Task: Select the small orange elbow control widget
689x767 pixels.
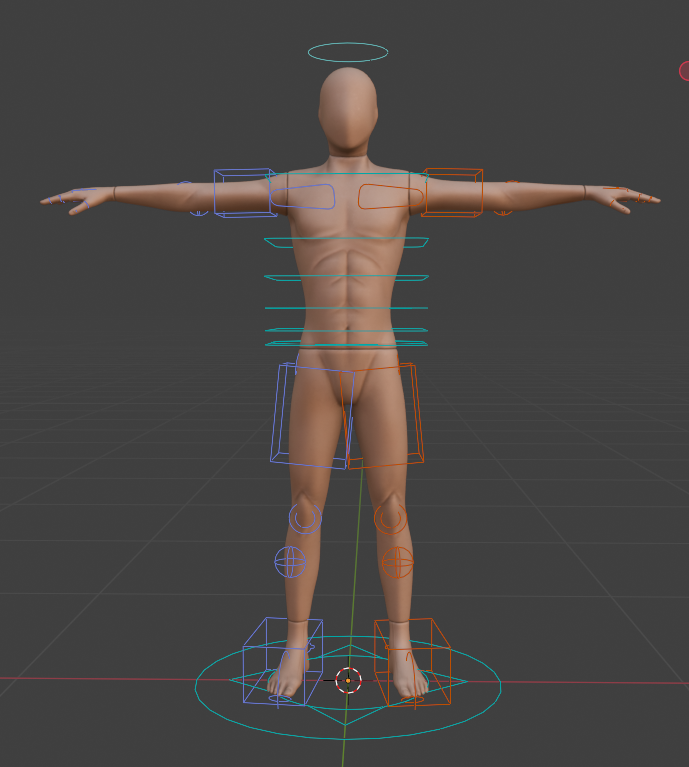Action: click(x=503, y=213)
